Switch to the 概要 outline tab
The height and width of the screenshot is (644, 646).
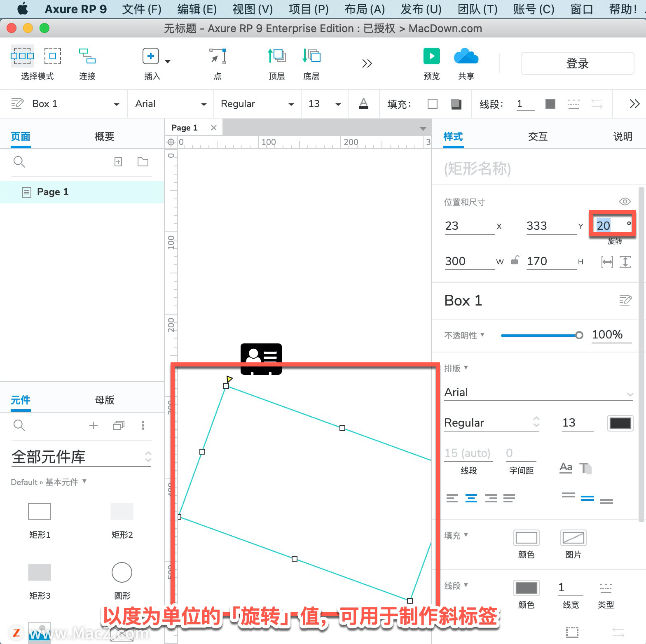(x=105, y=136)
